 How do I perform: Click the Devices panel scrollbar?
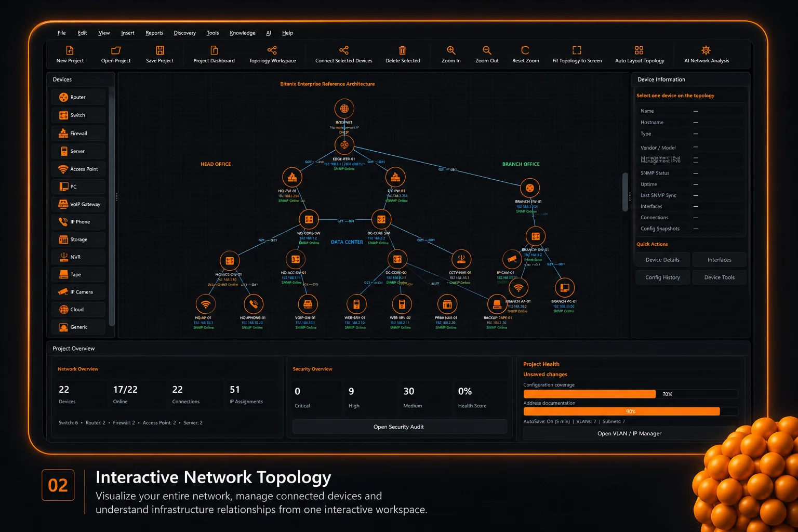[x=112, y=209]
